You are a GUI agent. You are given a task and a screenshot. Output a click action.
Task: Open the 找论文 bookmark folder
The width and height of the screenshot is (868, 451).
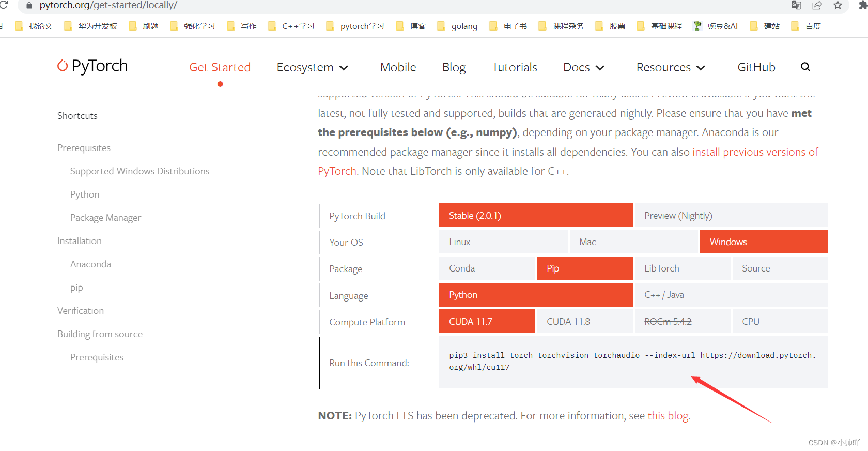[x=34, y=26]
